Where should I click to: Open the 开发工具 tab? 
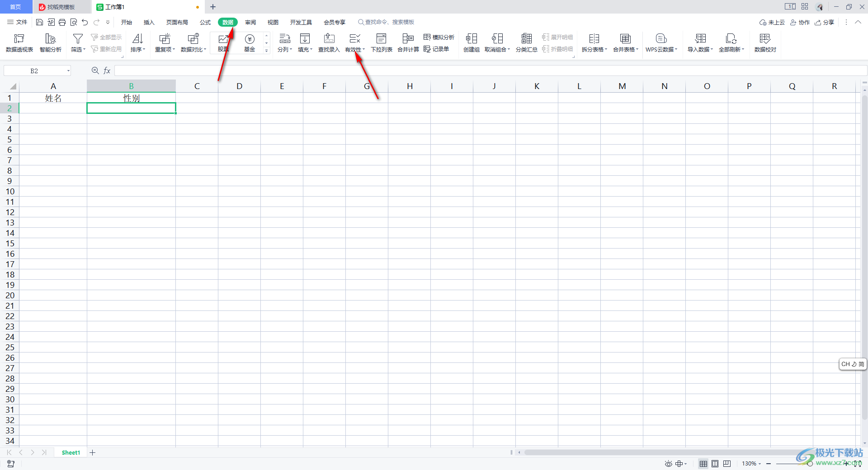[x=301, y=22]
